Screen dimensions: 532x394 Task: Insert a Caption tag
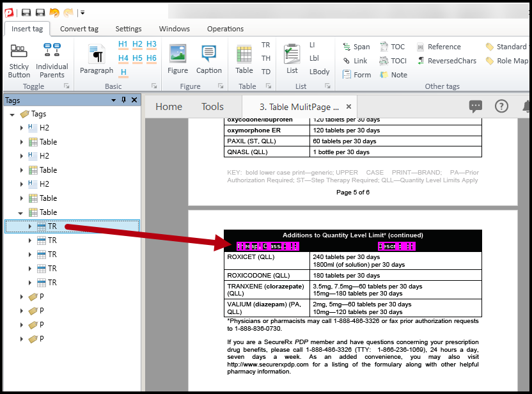209,59
